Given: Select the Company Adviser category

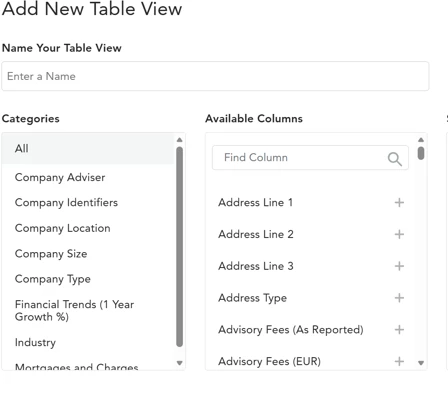Looking at the screenshot, I should (88, 177).
